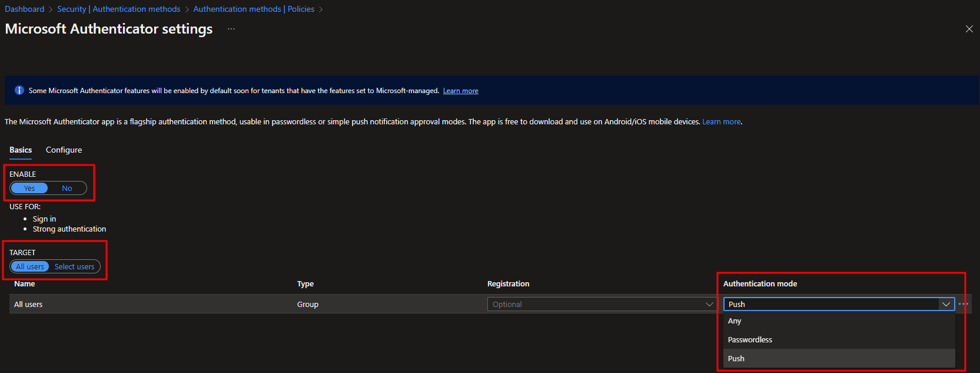Screen dimensions: 980x373
Task: Click the All users group row
Action: click(28, 304)
